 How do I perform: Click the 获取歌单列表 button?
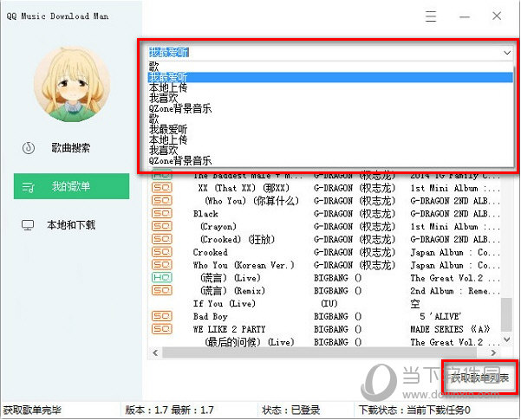pyautogui.click(x=479, y=378)
